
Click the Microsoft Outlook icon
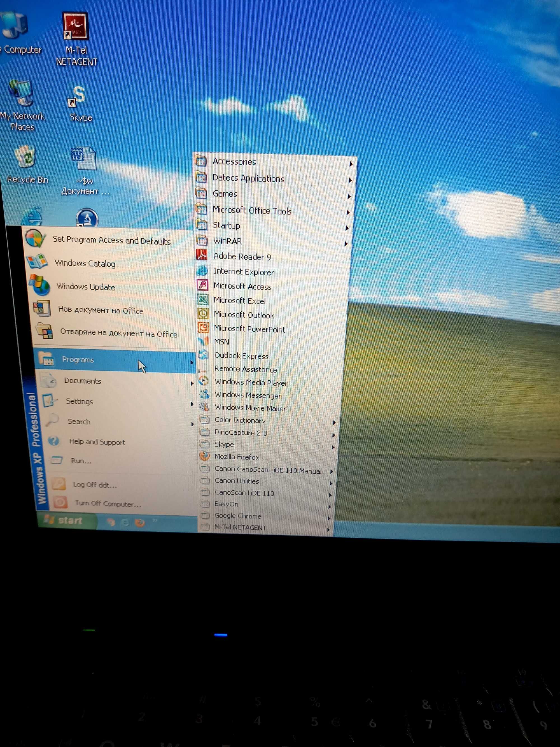pyautogui.click(x=203, y=313)
